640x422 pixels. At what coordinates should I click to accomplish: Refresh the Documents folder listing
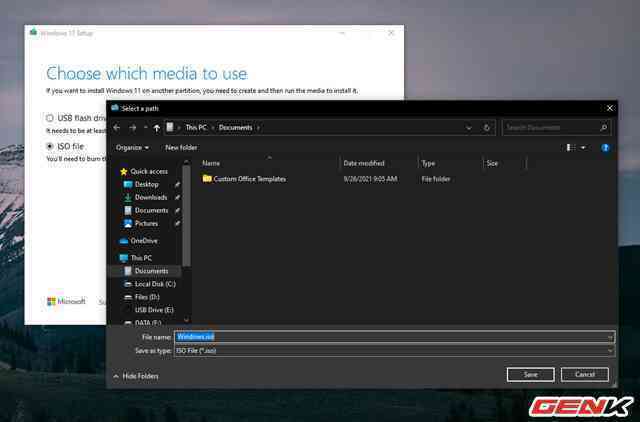click(x=487, y=128)
